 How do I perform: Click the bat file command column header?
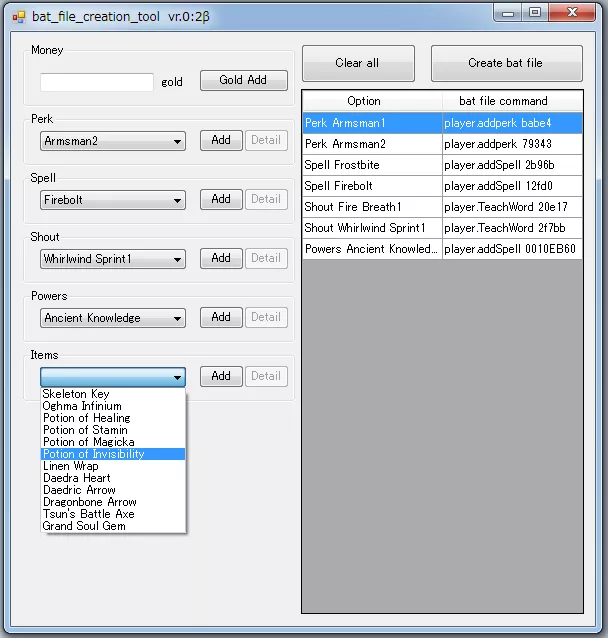point(512,101)
